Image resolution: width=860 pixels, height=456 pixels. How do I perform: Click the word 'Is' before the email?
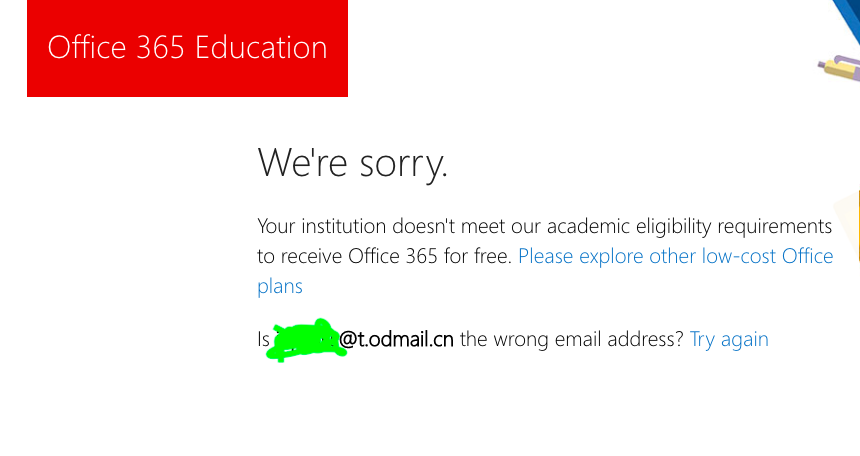[x=264, y=339]
